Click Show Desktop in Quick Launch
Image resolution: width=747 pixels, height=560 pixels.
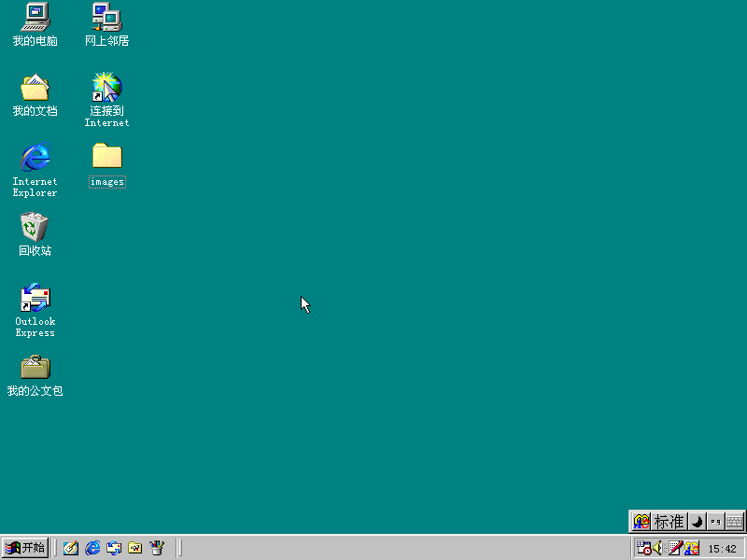click(70, 548)
